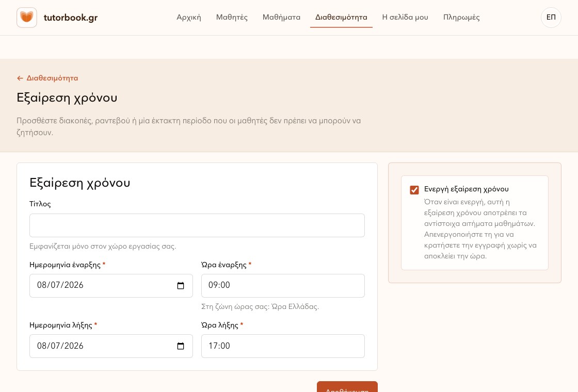Click the back arrow beside Διαθεσιμότητα
The height and width of the screenshot is (392, 578).
20,78
